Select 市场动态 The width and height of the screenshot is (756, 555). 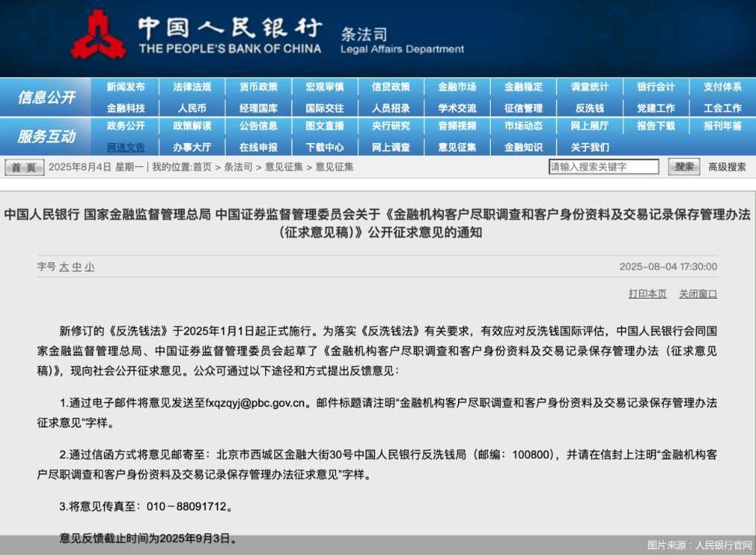click(x=524, y=126)
